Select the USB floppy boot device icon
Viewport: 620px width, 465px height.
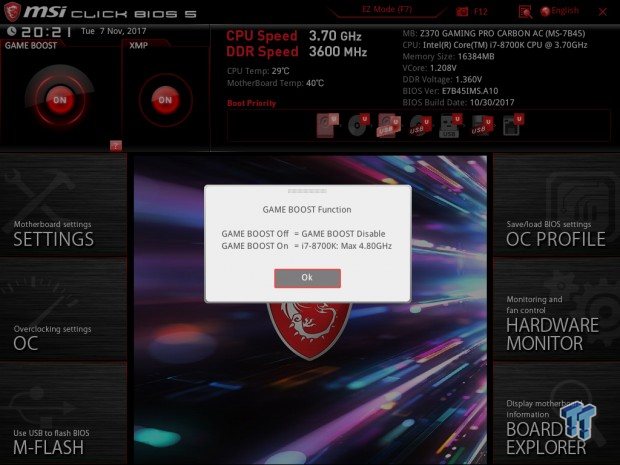[481, 126]
